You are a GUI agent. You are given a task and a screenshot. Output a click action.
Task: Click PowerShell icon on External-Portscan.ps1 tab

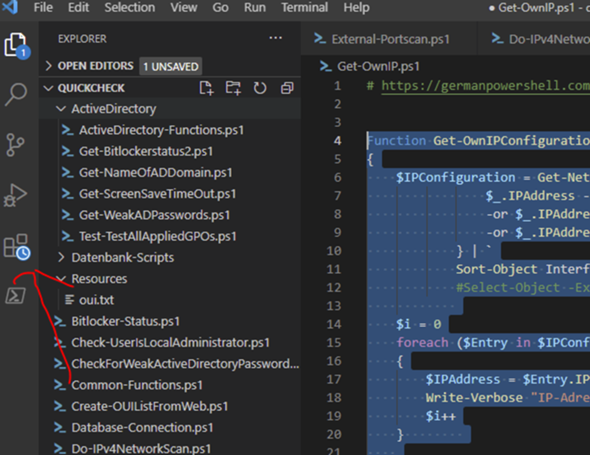320,39
